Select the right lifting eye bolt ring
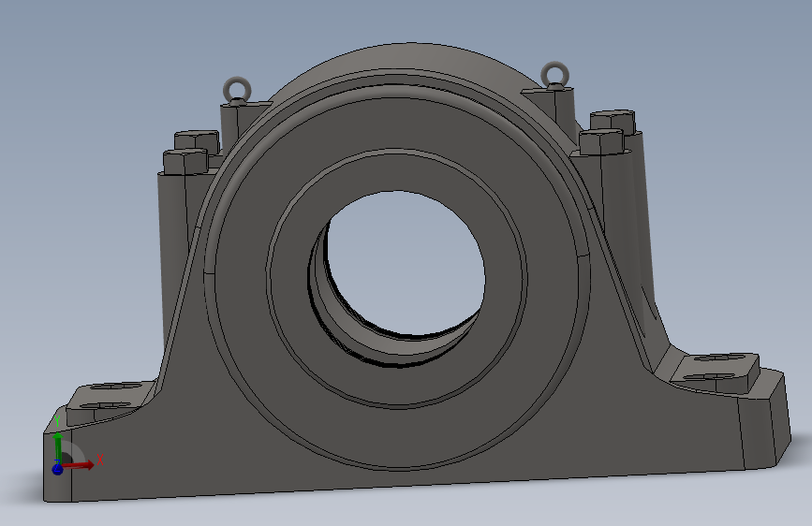Viewport: 812px width, 526px height. (x=554, y=74)
